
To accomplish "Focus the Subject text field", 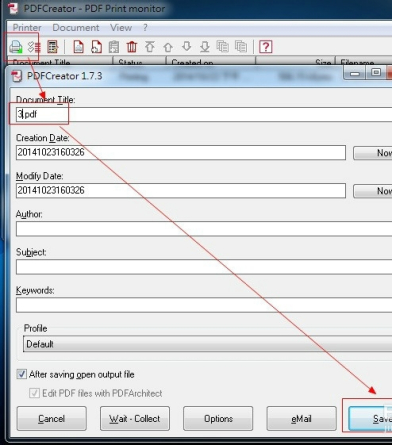I will 204,267.
